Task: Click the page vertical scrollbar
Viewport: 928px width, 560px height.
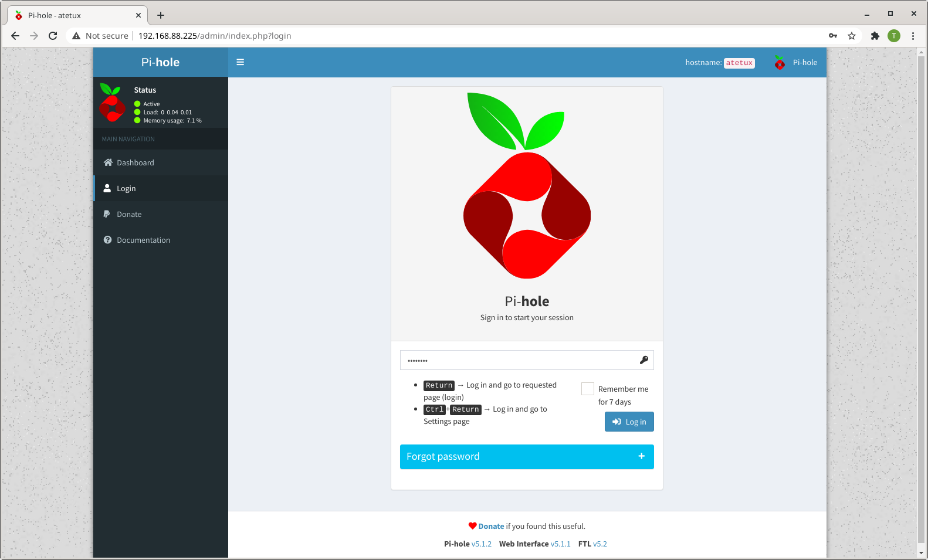Action: [x=921, y=299]
